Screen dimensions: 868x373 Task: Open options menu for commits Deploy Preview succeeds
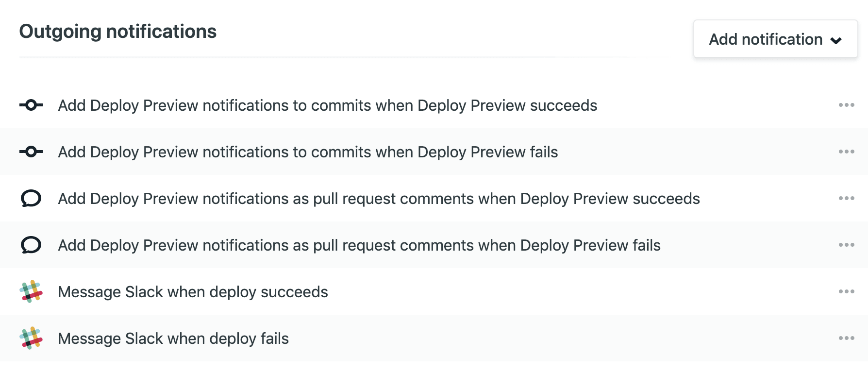[x=846, y=105]
